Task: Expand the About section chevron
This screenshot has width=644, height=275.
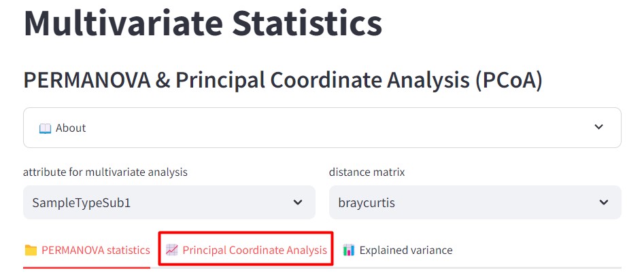Action: [598, 127]
